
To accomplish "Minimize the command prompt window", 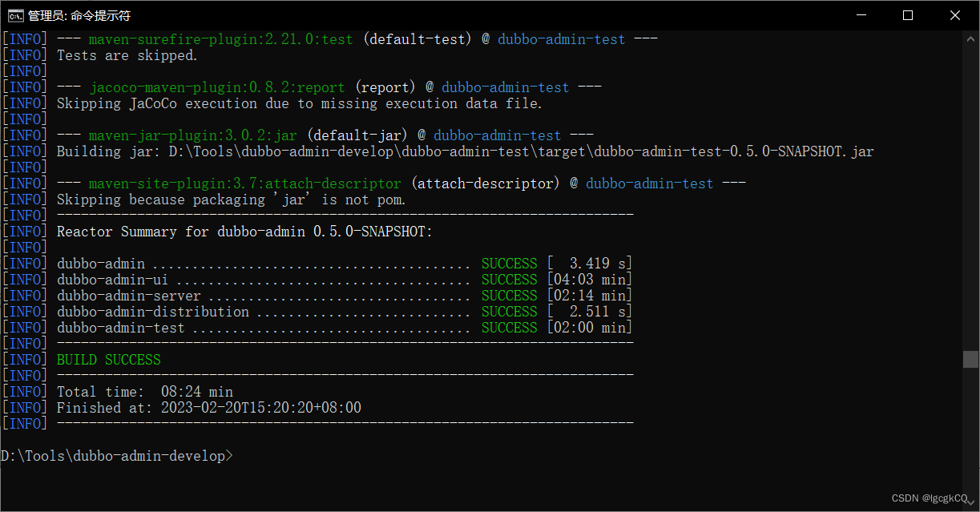I will click(x=860, y=14).
